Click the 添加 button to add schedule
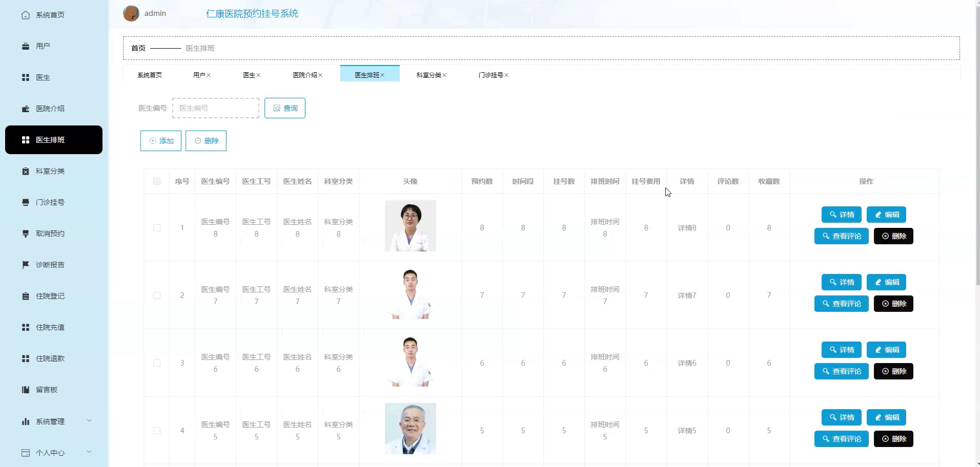Image resolution: width=980 pixels, height=467 pixels. [160, 140]
